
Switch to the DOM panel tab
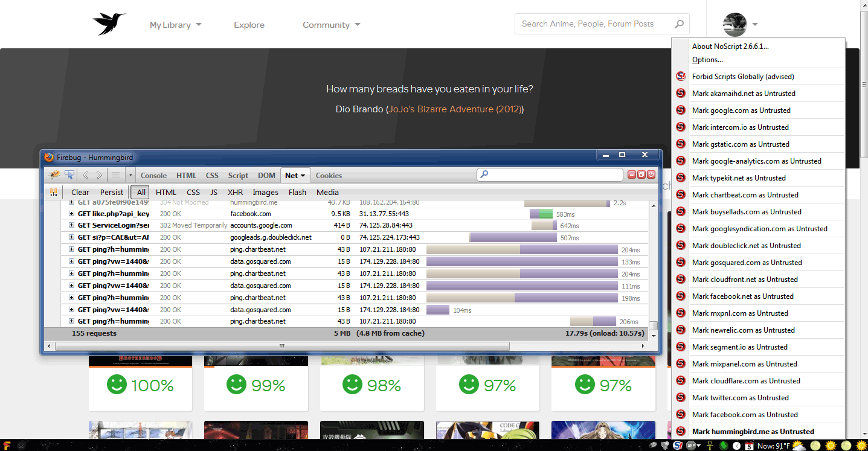[x=266, y=176]
